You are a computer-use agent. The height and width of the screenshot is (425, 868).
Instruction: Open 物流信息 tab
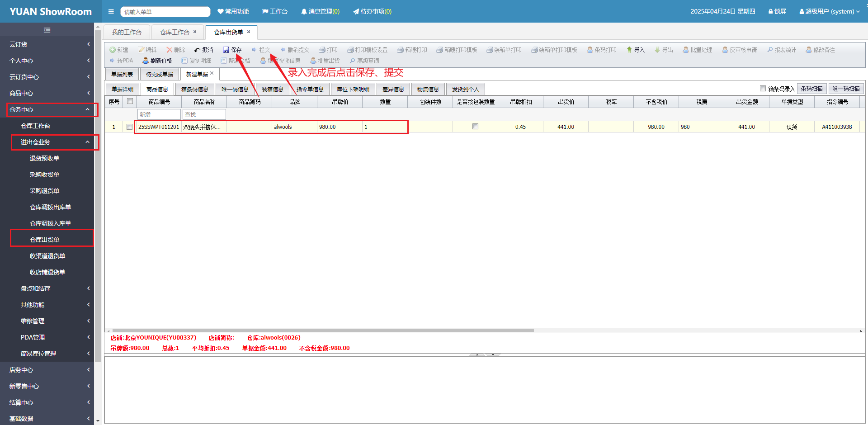(428, 89)
